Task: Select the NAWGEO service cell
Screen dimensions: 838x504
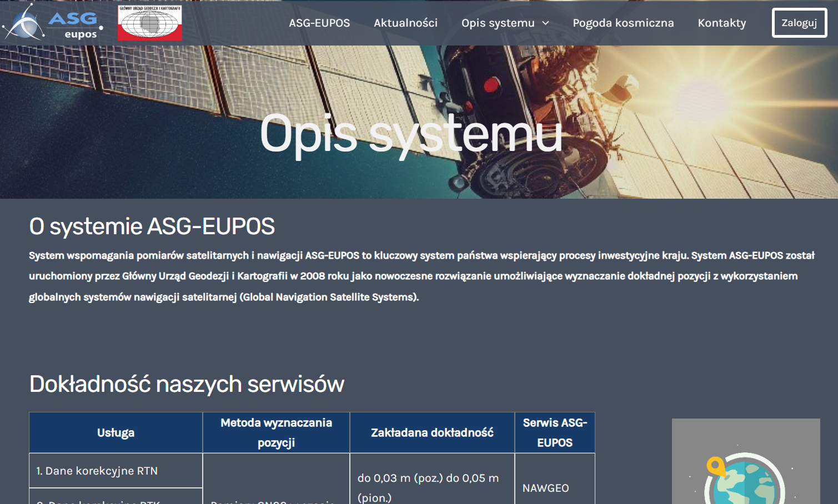Action: (x=546, y=488)
